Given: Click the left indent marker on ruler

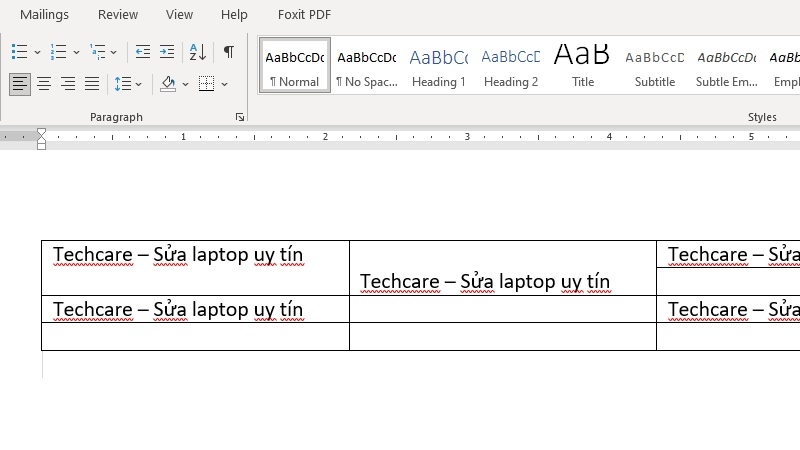Looking at the screenshot, I should 41,146.
